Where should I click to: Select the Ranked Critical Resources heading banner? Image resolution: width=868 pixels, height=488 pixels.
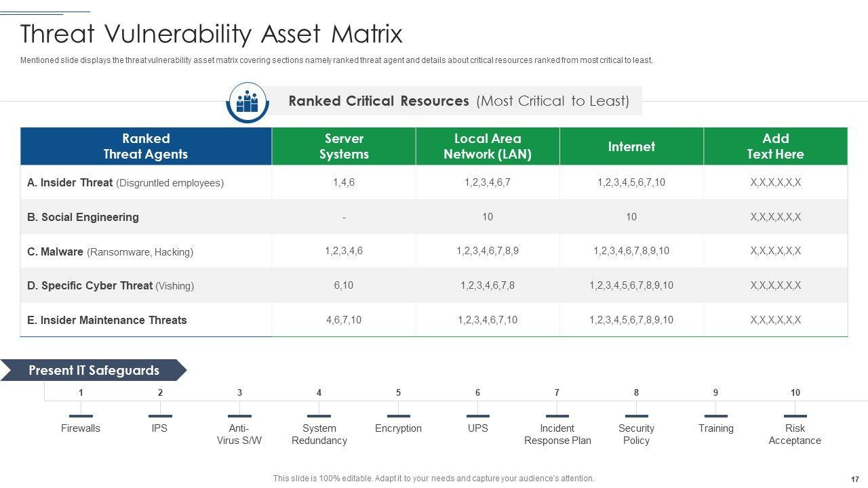coord(458,101)
